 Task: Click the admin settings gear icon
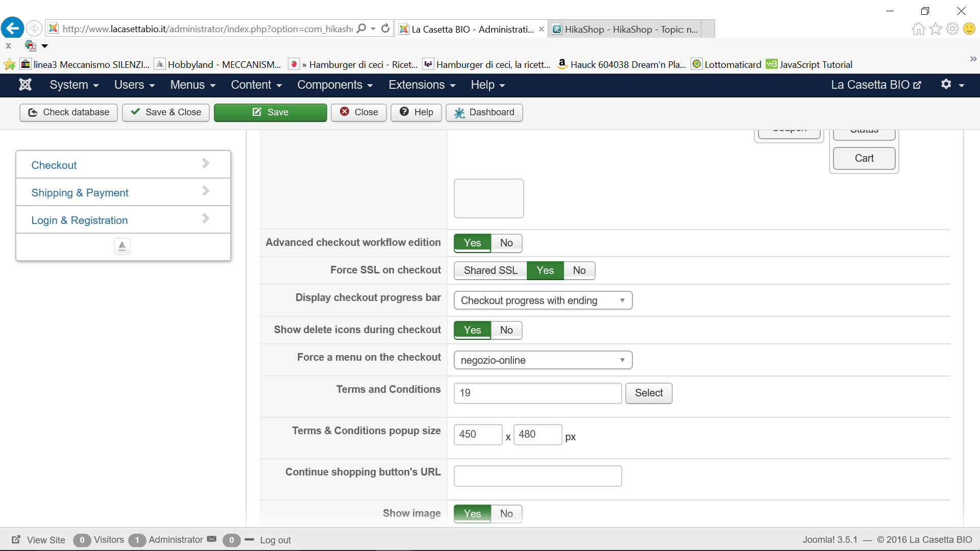tap(946, 84)
